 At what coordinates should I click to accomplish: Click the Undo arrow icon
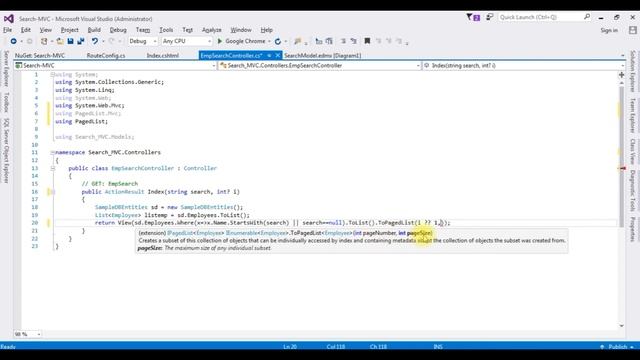point(95,41)
